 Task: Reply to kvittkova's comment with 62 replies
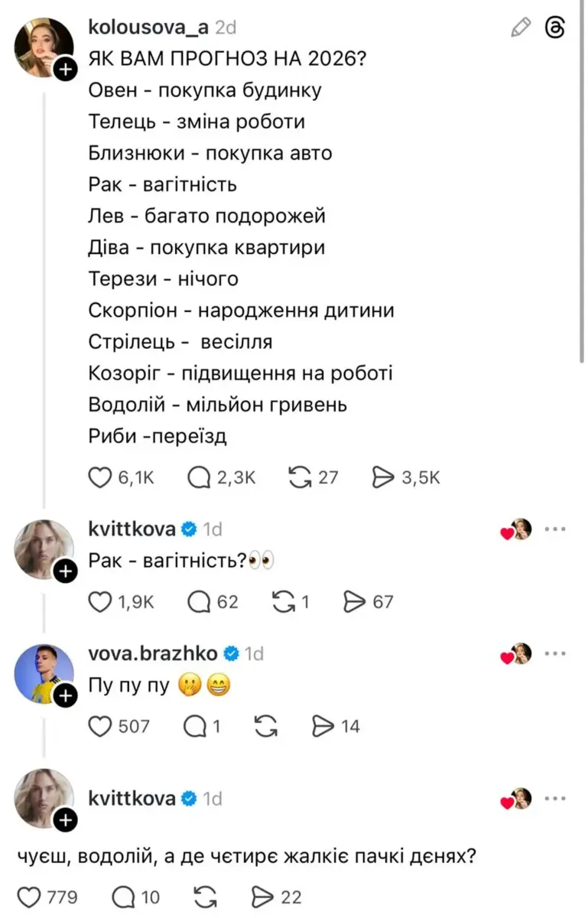pos(199,602)
